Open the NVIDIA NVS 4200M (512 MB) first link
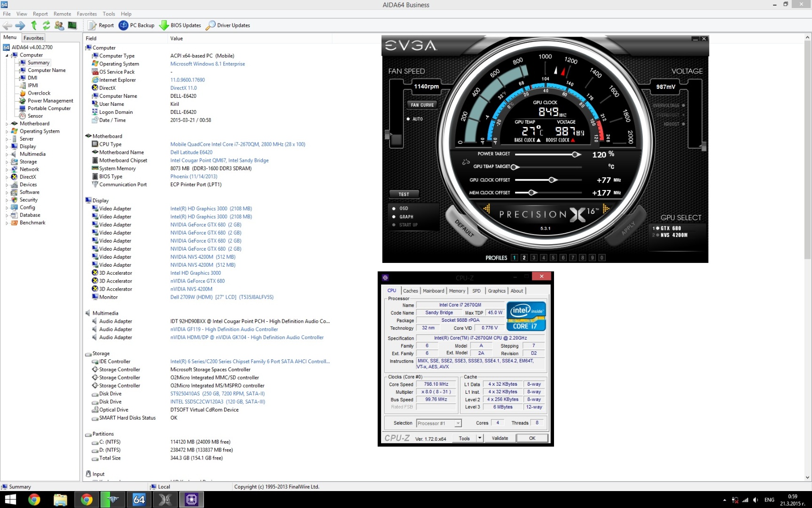Viewport: 812px width, 508px height. coord(203,257)
